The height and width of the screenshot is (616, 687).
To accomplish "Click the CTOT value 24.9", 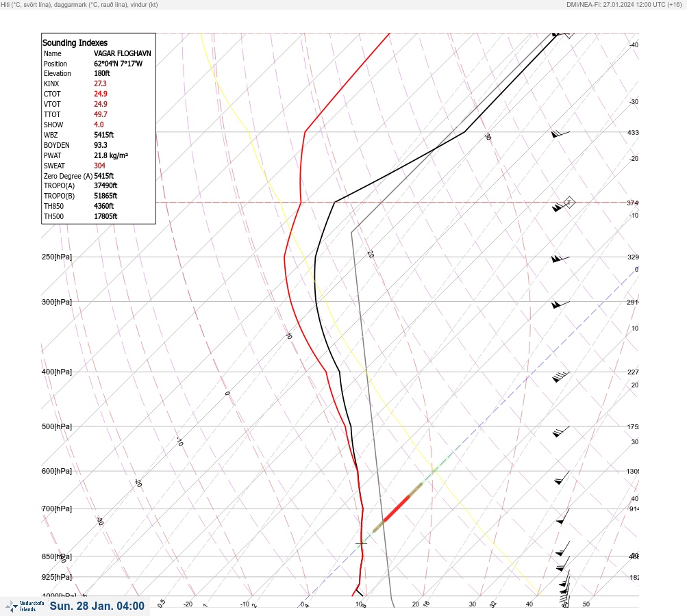I will [x=100, y=94].
